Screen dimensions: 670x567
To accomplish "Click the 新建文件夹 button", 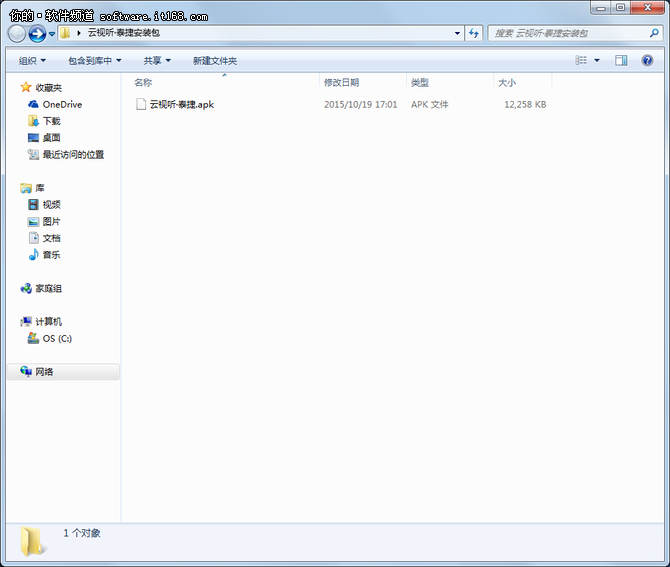I will point(215,61).
